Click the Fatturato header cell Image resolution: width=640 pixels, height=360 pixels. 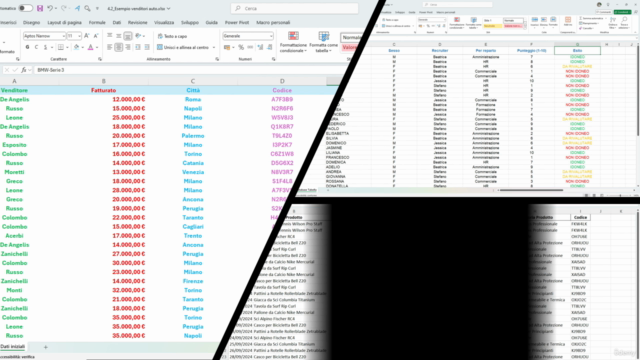coord(104,90)
